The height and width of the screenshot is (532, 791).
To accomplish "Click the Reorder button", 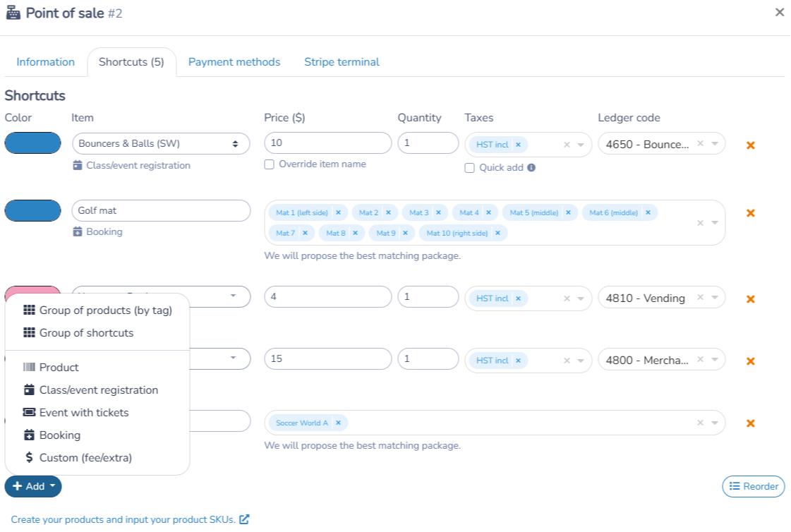I will (x=753, y=487).
